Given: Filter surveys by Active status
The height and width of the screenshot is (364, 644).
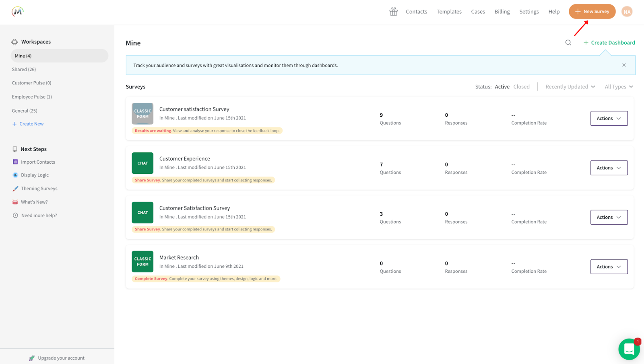Looking at the screenshot, I should tap(502, 86).
